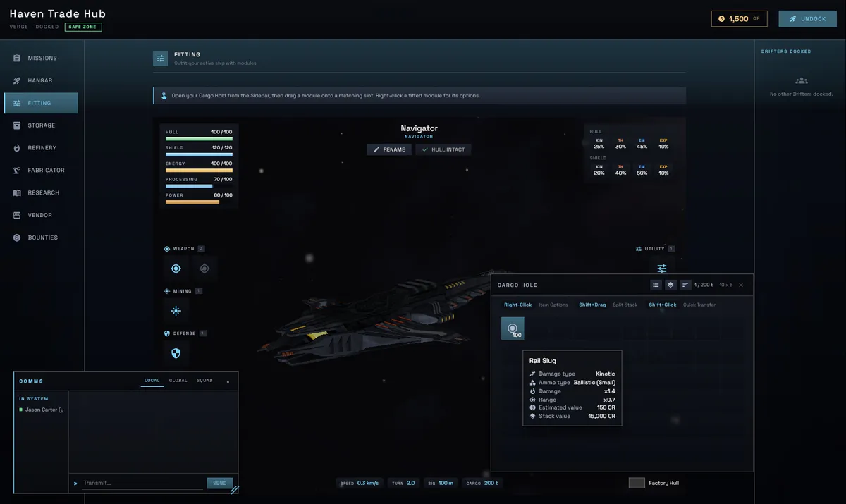This screenshot has width=846, height=504.
Task: Click the Stack value 15,000 CR text
Action: (x=601, y=416)
